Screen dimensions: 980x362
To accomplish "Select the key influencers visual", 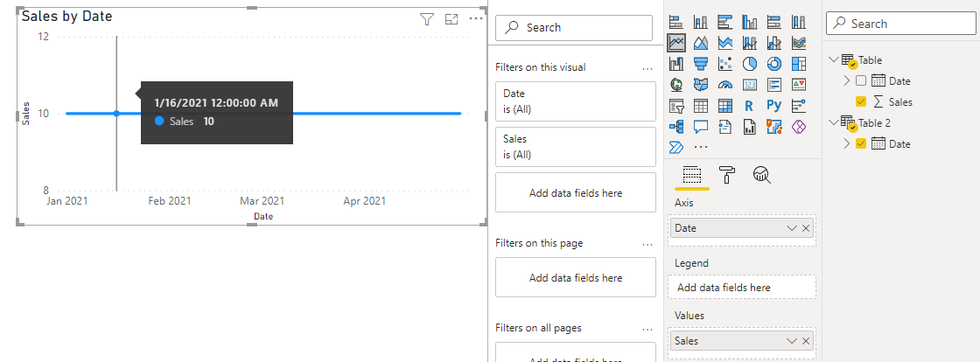I will (798, 106).
